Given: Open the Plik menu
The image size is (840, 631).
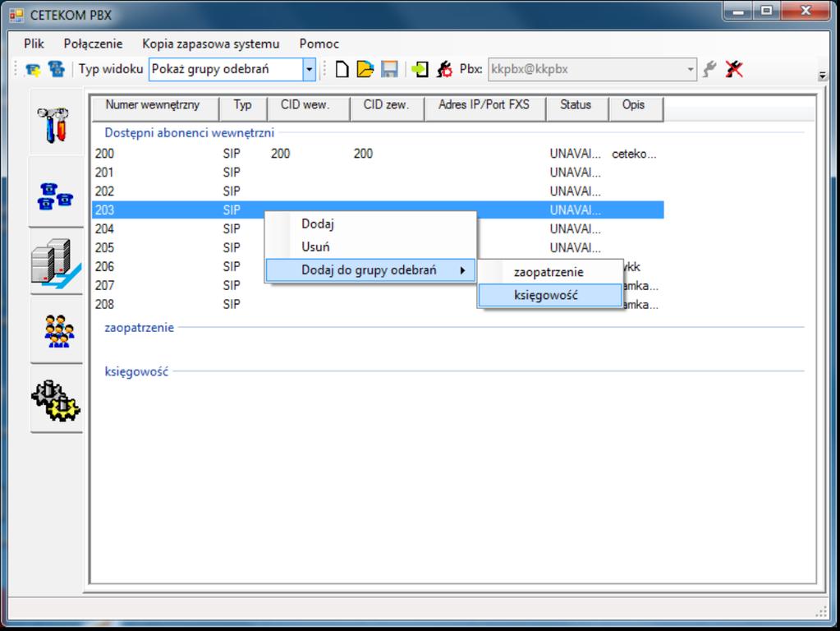Looking at the screenshot, I should tap(34, 44).
